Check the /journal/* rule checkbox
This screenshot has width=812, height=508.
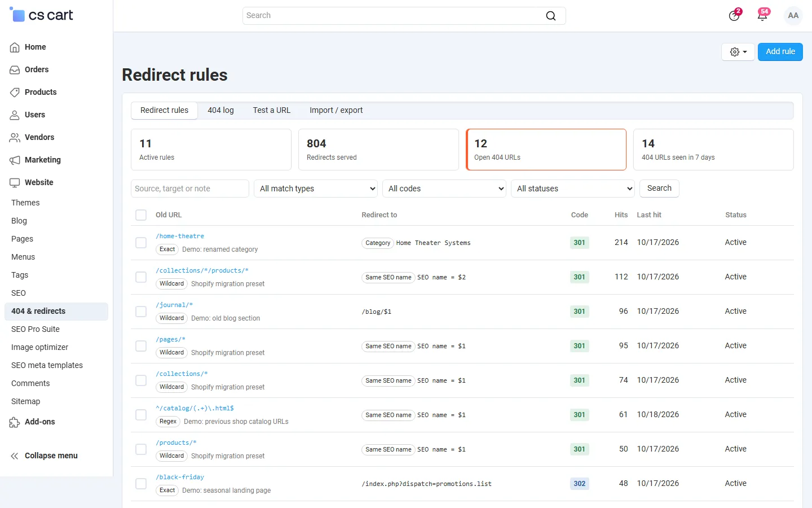pos(141,312)
